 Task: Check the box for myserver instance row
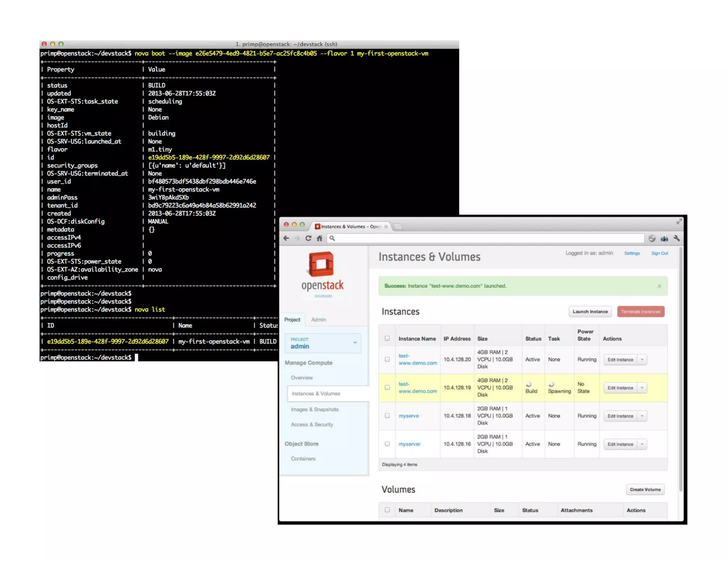click(387, 444)
